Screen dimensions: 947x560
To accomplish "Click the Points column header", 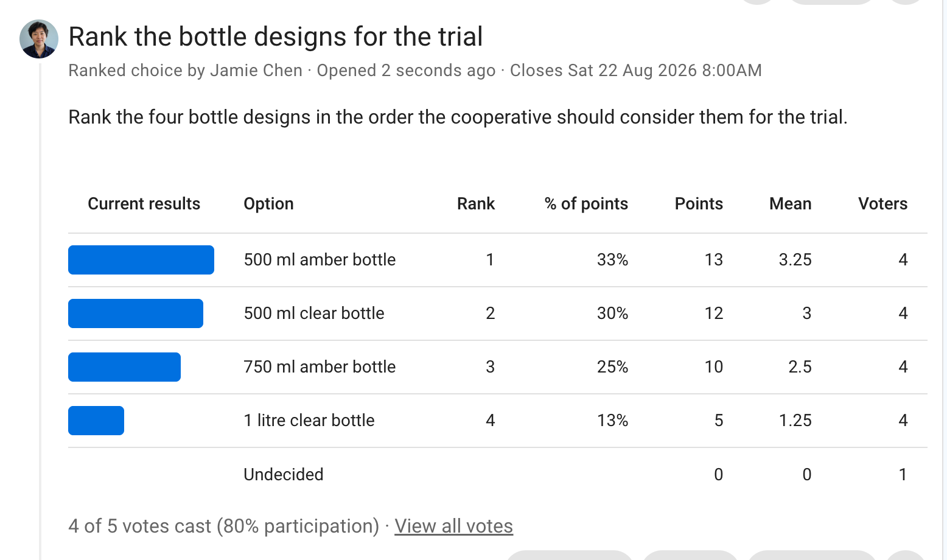I will (x=699, y=204).
